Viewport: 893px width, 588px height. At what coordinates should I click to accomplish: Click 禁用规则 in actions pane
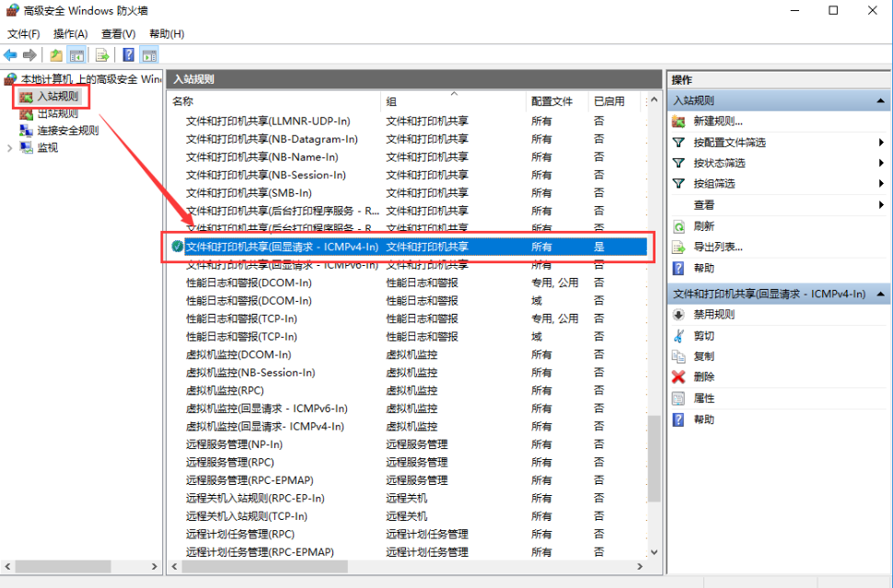coord(714,314)
